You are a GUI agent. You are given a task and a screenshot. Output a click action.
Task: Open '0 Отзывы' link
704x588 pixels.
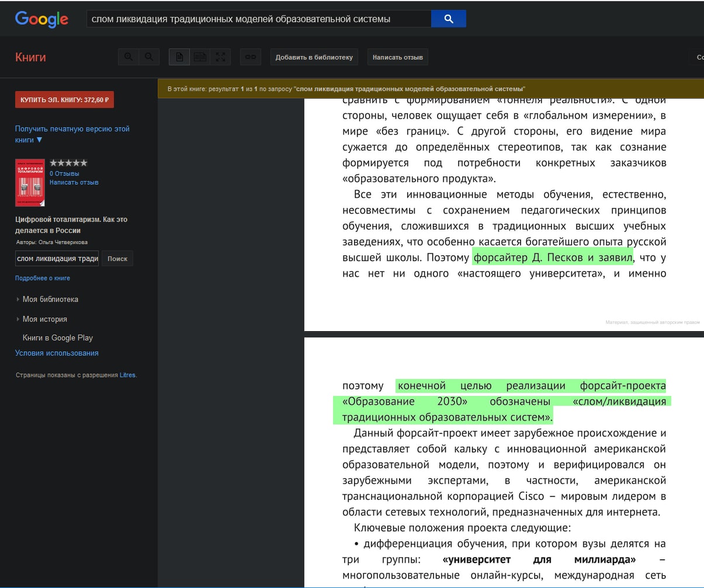[64, 173]
